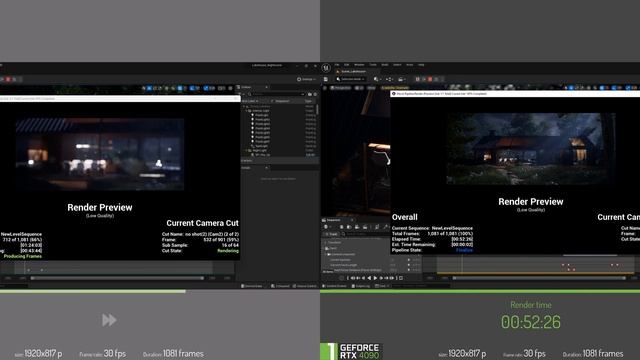Toggle scale snapping in right viewport toolbar
Viewport: 640px width, 360px height.
click(628, 88)
